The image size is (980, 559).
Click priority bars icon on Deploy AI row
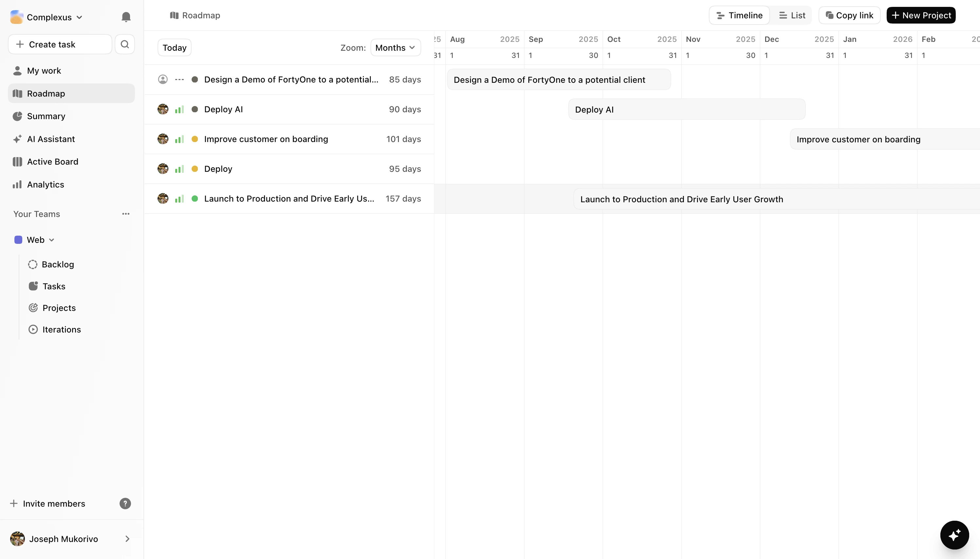[x=179, y=109]
